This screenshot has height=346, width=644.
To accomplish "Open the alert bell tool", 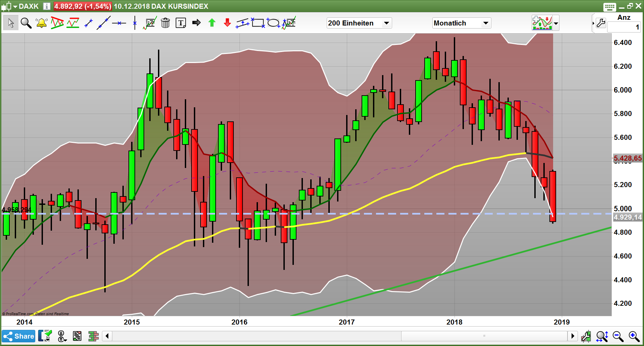I will pyautogui.click(x=42, y=23).
